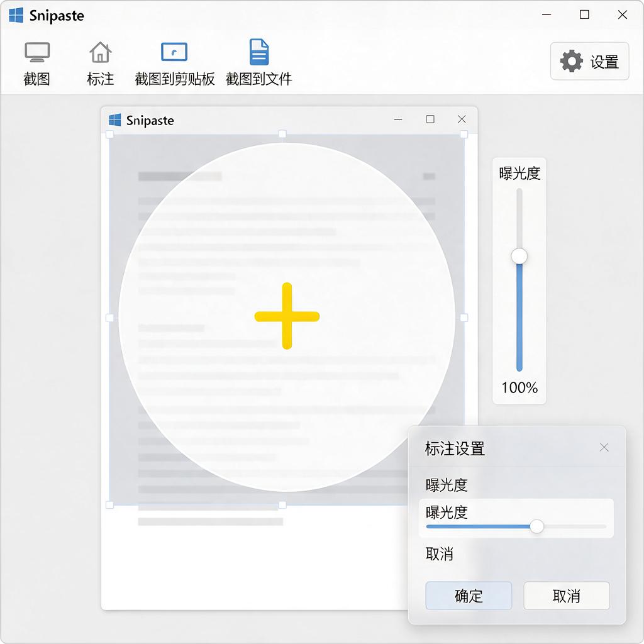
Task: Click the top-left corner selection handle
Action: click(x=109, y=134)
